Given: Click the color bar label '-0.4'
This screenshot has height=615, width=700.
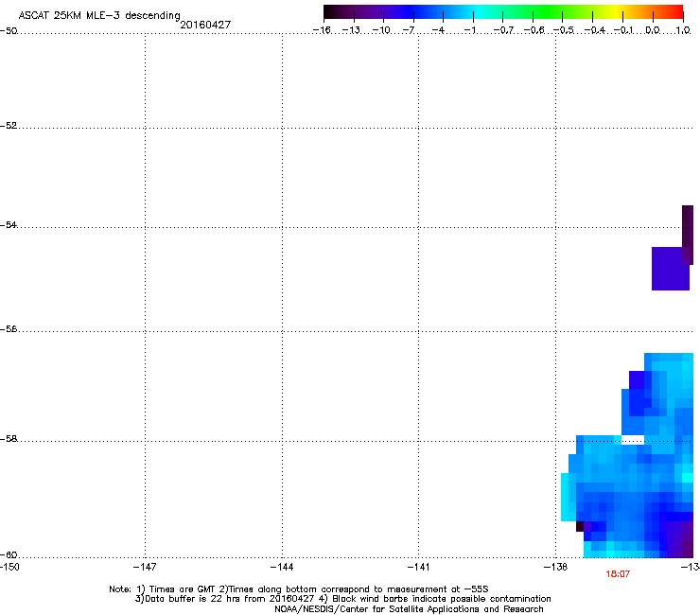Looking at the screenshot, I should click(594, 30).
